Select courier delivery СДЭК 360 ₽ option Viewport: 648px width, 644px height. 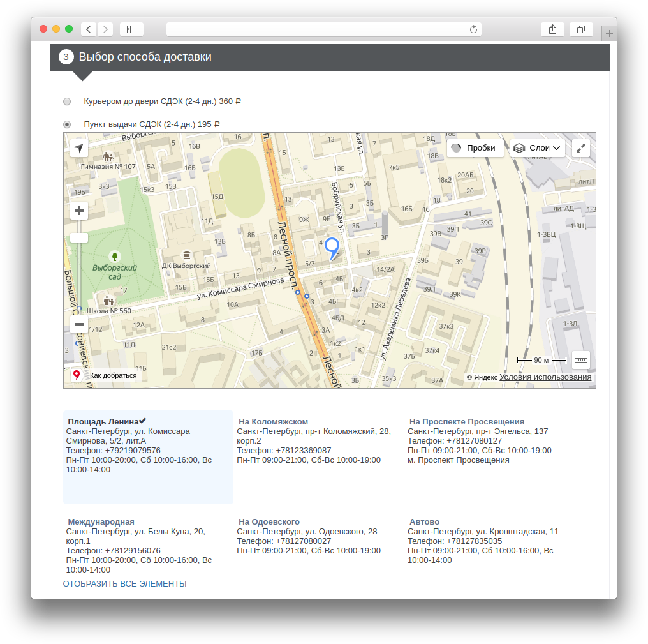[67, 101]
